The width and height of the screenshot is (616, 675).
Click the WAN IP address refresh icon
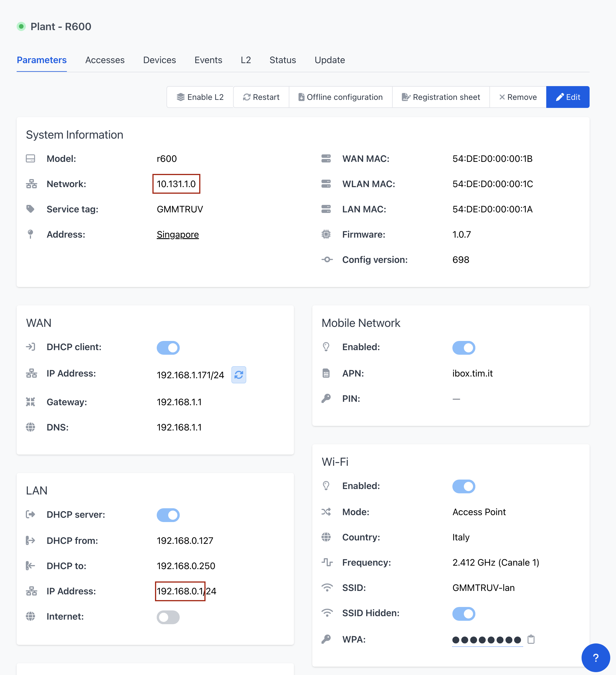pyautogui.click(x=239, y=375)
